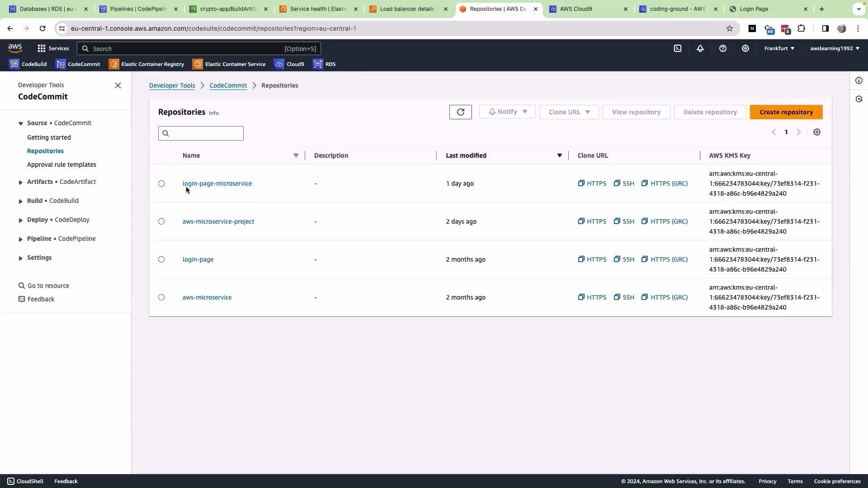Select the aws-microservice repository radio button

(x=161, y=297)
